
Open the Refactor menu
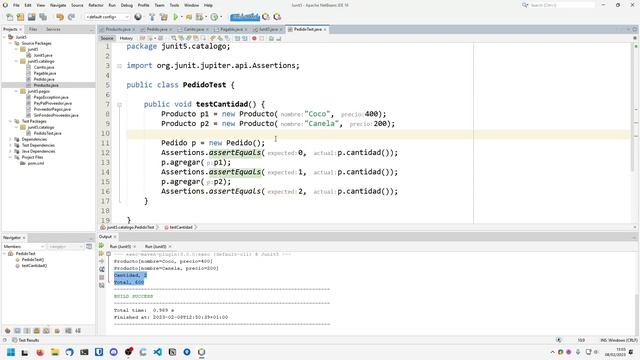96,5
